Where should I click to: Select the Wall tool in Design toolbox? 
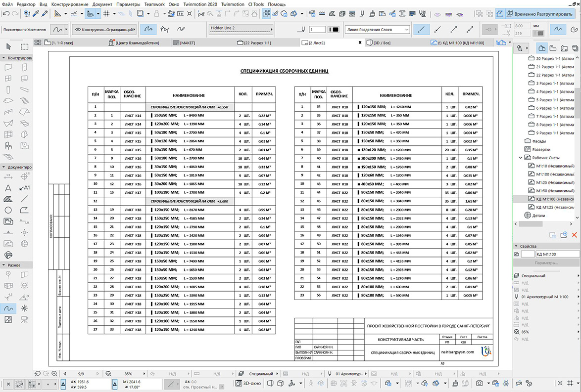click(8, 67)
